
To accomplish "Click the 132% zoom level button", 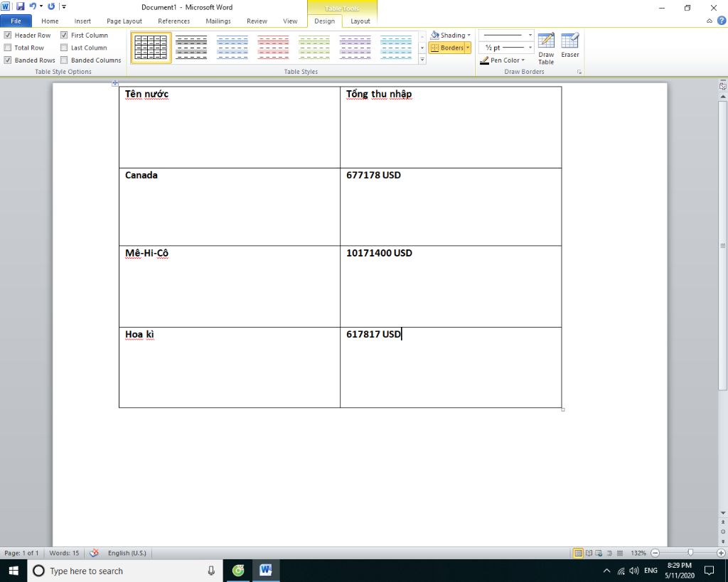I will tap(638, 553).
